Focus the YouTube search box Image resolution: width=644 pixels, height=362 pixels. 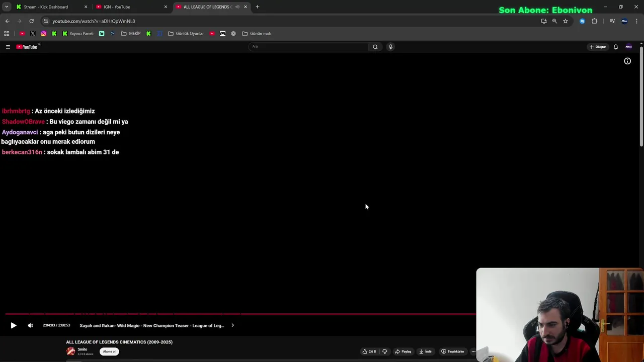tap(309, 47)
